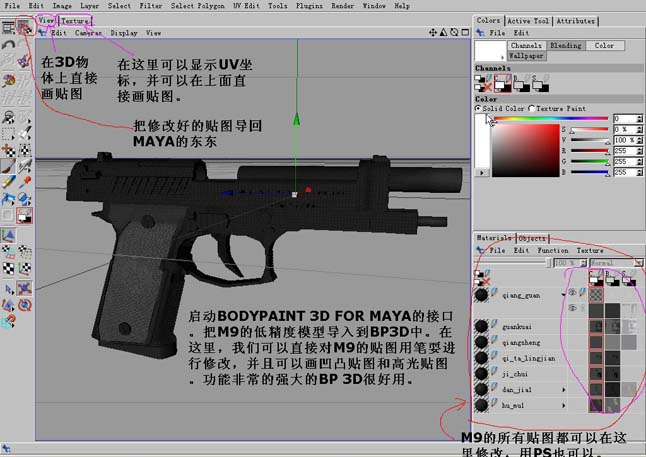Switch to the Active Tool tab

[528, 21]
